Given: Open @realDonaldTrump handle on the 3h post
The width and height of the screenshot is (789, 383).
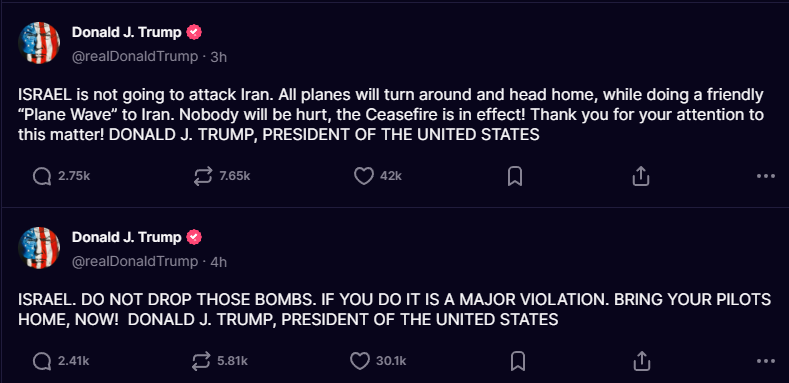Looking at the screenshot, I should coord(135,57).
